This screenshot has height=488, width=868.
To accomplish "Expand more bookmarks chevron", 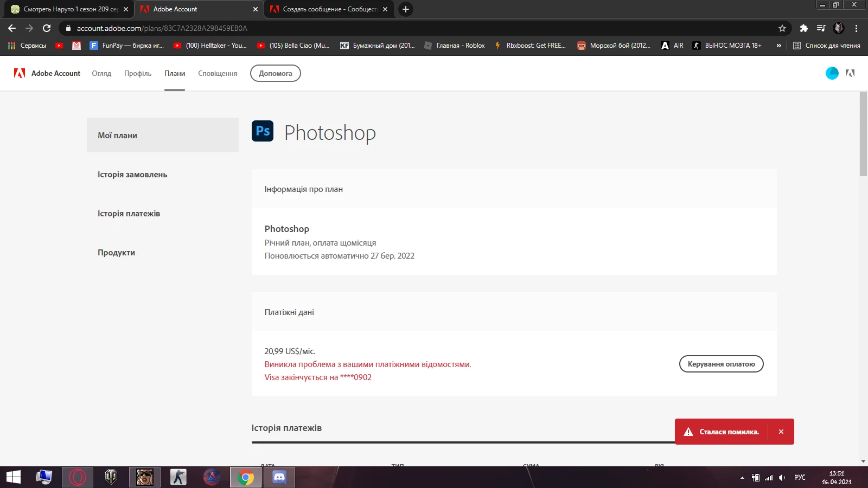I will coord(779,46).
